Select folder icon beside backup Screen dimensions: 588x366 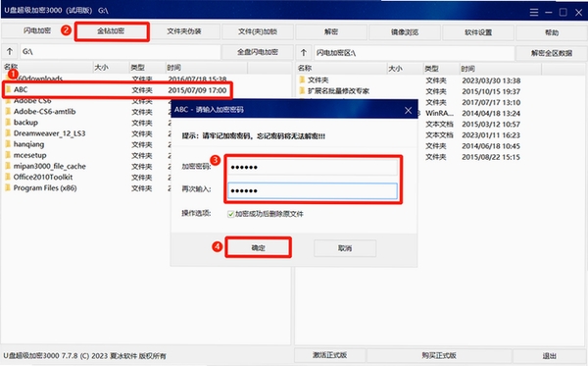coord(8,123)
